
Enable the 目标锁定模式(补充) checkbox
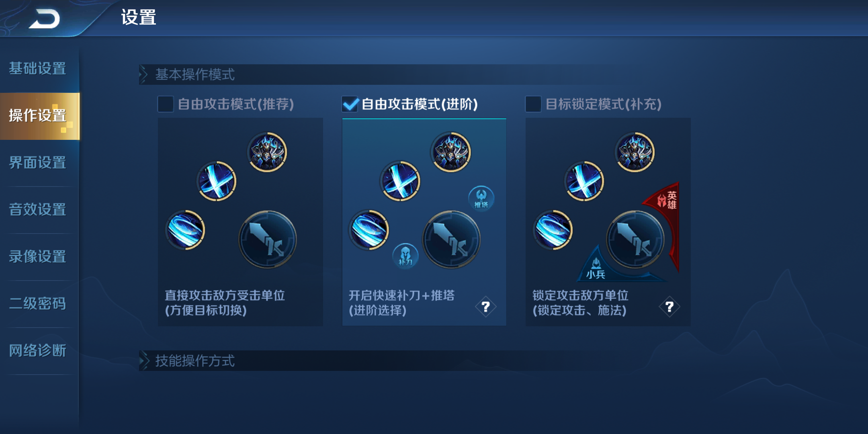533,104
